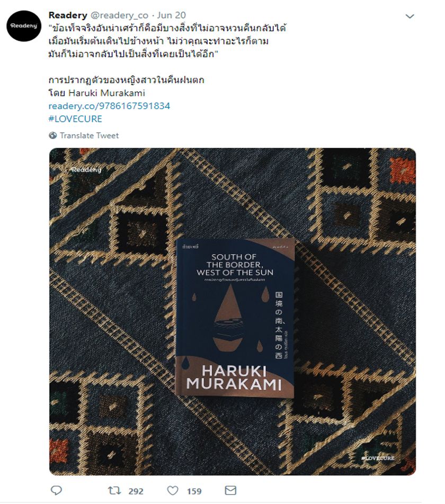Image resolution: width=445 pixels, height=504 pixels.
Task: Click the Readery watermark on the photo
Action: (86, 170)
